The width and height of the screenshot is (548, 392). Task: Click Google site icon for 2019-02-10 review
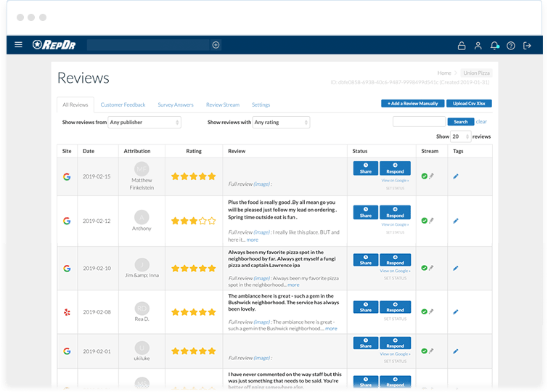click(x=67, y=268)
